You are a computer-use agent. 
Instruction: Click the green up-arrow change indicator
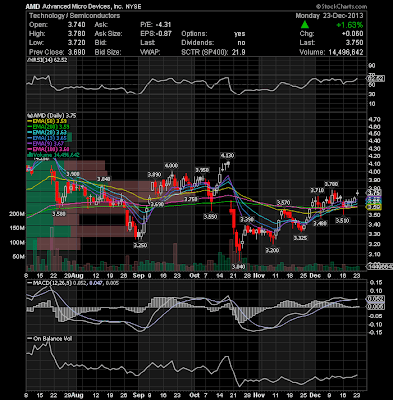304,25
